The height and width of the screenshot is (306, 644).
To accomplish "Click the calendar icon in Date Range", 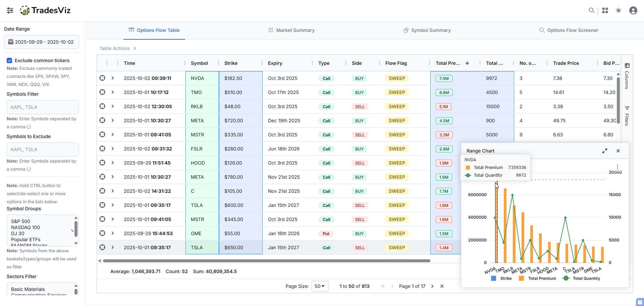I will 11,42.
